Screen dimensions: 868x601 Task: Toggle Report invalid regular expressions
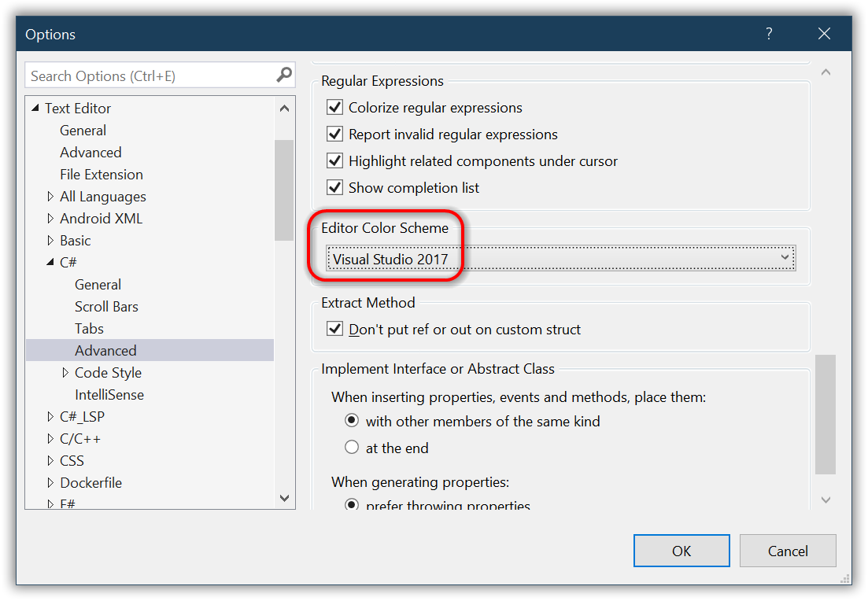pos(335,134)
